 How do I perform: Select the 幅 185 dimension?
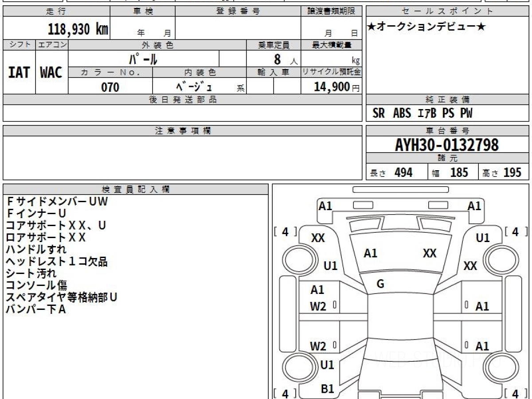click(x=450, y=172)
